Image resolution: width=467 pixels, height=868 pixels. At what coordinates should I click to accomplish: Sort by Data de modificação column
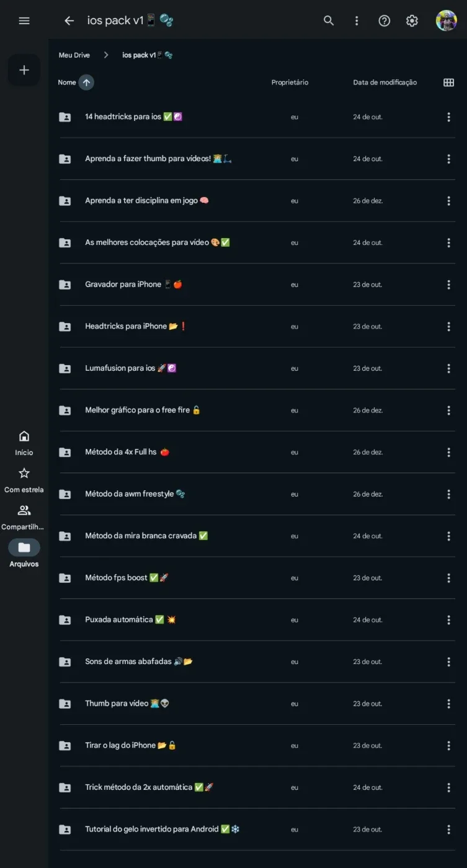click(x=385, y=82)
